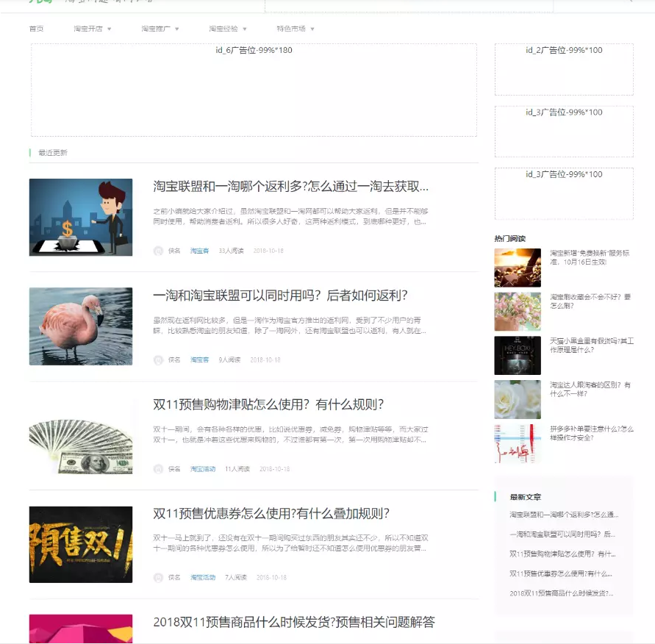Click the 最新文章 sidebar heading
This screenshot has height=644, width=655.
[x=526, y=497]
